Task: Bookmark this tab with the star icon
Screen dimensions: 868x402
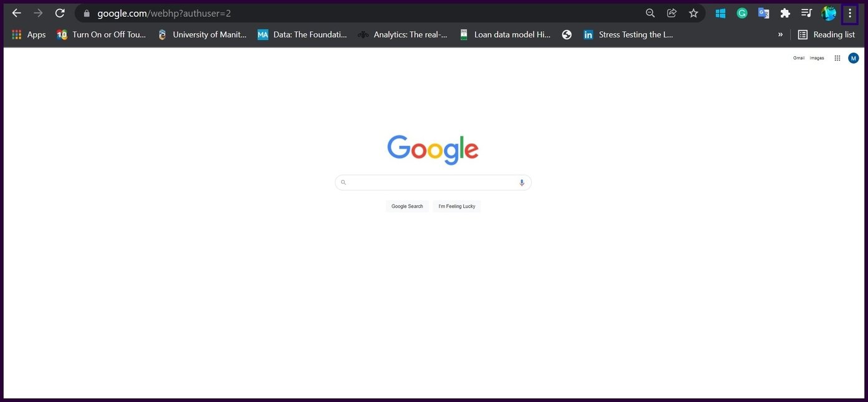Action: point(693,13)
